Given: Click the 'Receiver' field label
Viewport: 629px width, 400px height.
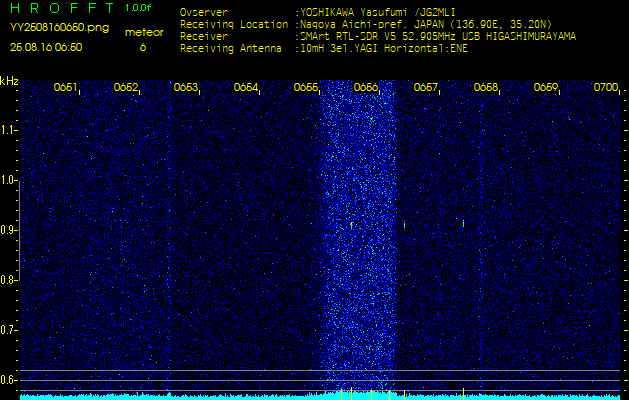Looking at the screenshot, I should point(204,37).
